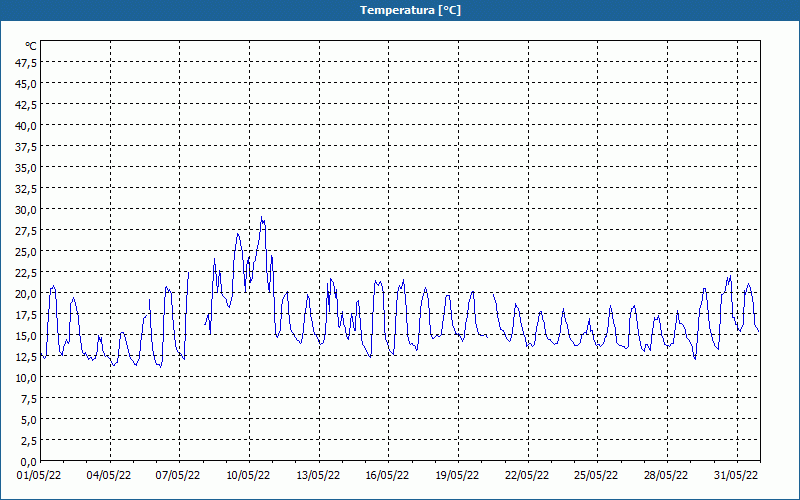This screenshot has height=500, width=800.
Task: Click the 31/05/22 date label
Action: tap(736, 476)
